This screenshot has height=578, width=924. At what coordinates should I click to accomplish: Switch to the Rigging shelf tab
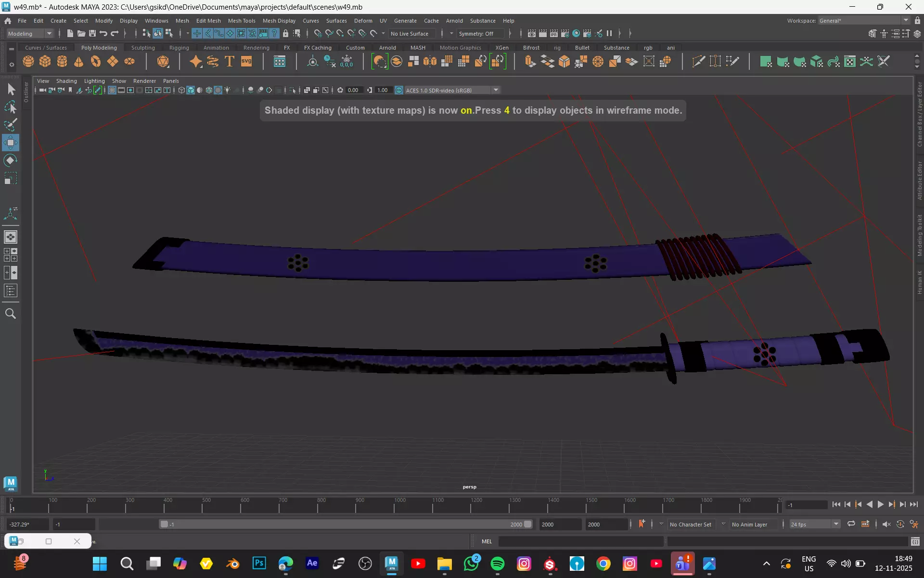pyautogui.click(x=179, y=48)
